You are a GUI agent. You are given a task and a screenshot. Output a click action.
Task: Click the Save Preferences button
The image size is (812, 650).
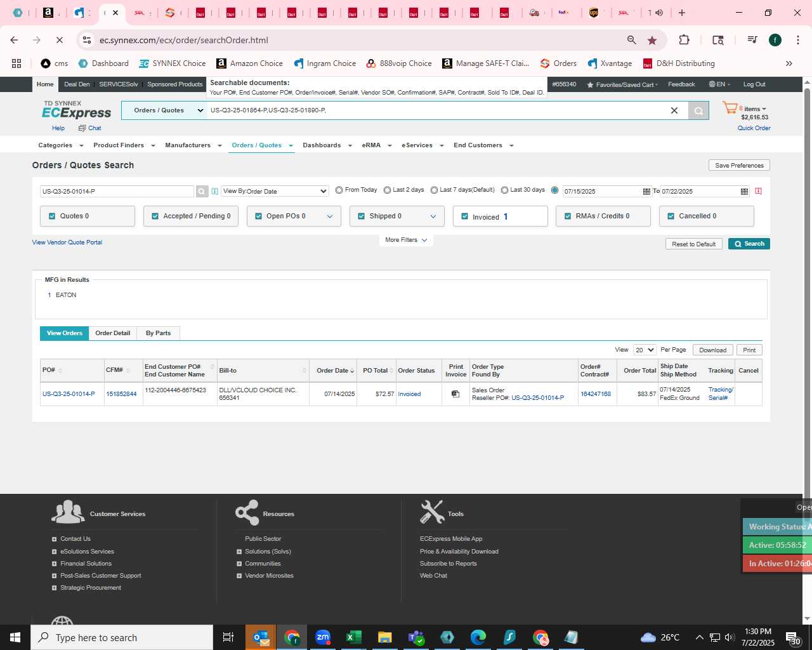click(x=739, y=165)
